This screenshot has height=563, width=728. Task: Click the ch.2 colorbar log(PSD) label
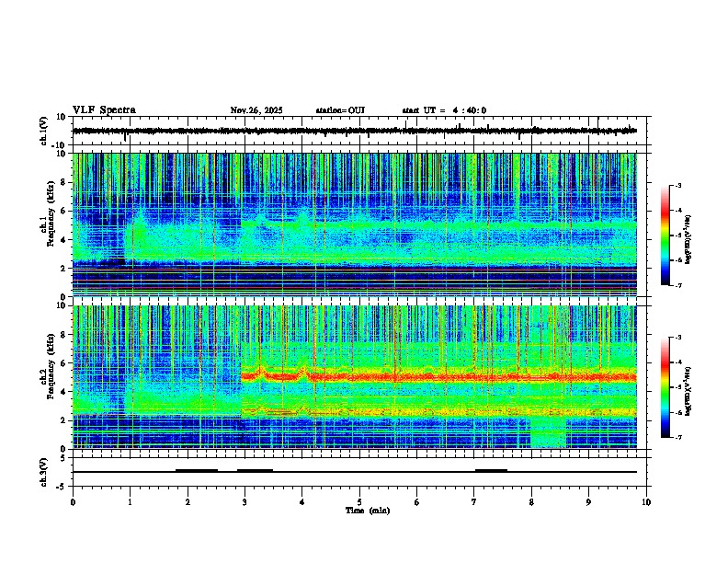(x=688, y=391)
